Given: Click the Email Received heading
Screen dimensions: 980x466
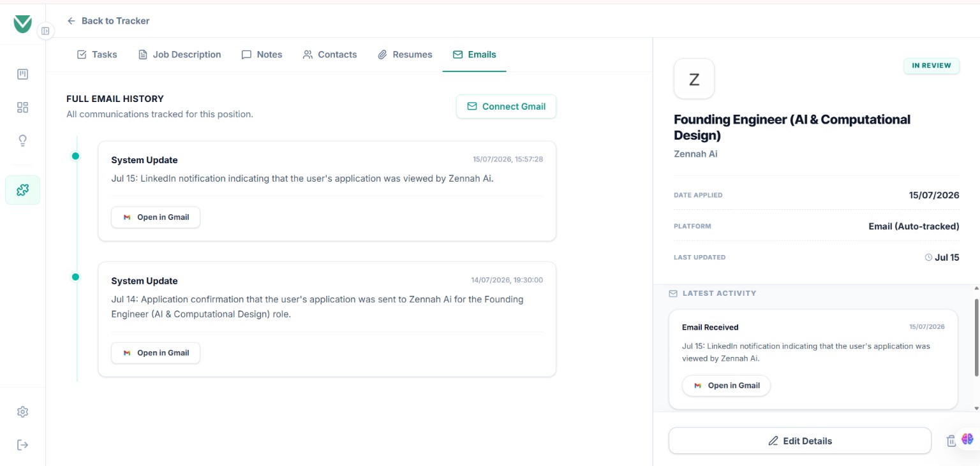Looking at the screenshot, I should click(x=710, y=327).
